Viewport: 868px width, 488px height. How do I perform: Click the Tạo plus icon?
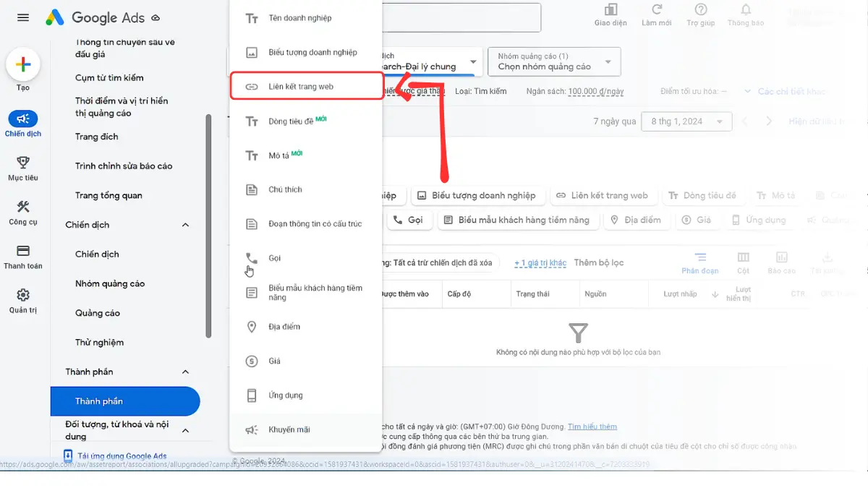(x=23, y=64)
